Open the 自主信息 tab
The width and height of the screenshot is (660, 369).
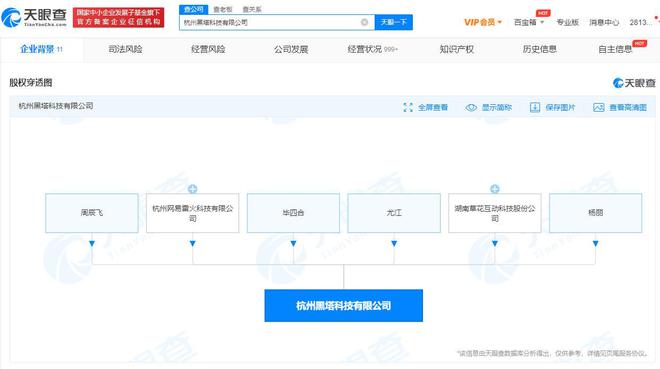pyautogui.click(x=615, y=49)
